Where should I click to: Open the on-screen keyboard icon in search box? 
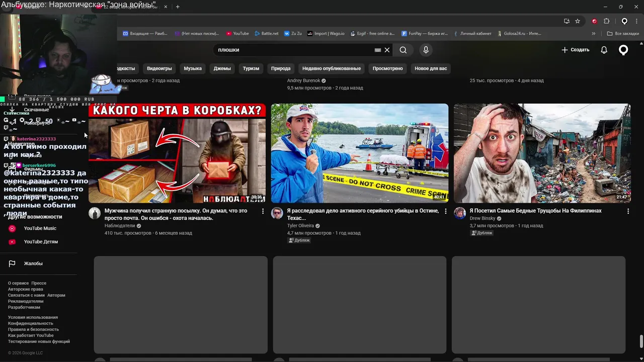click(x=378, y=50)
